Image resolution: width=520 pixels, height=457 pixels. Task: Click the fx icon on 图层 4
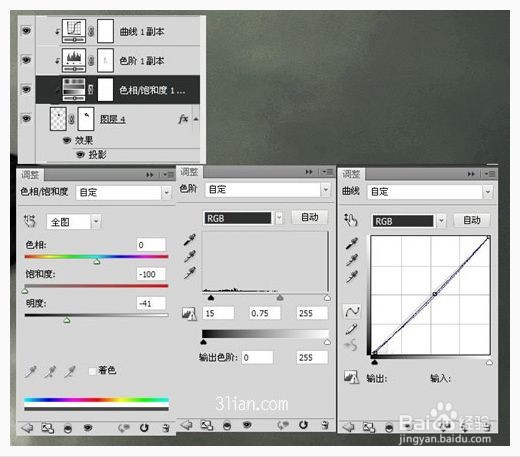tap(183, 119)
